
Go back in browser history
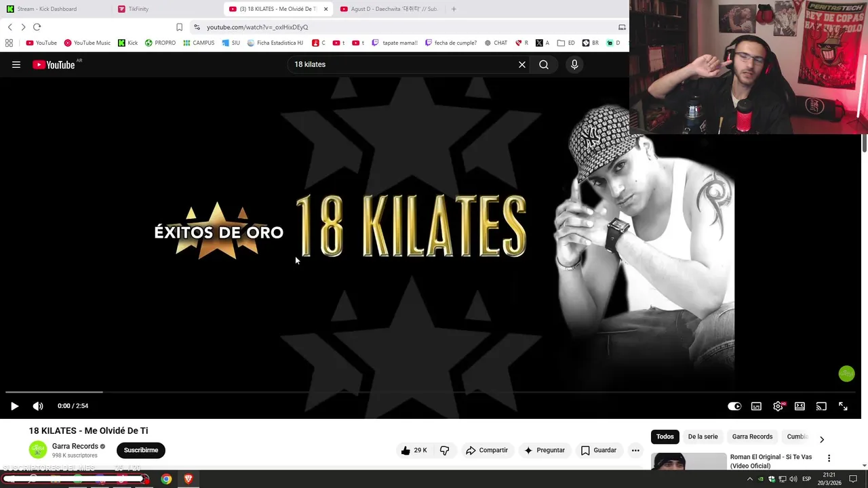[9, 27]
